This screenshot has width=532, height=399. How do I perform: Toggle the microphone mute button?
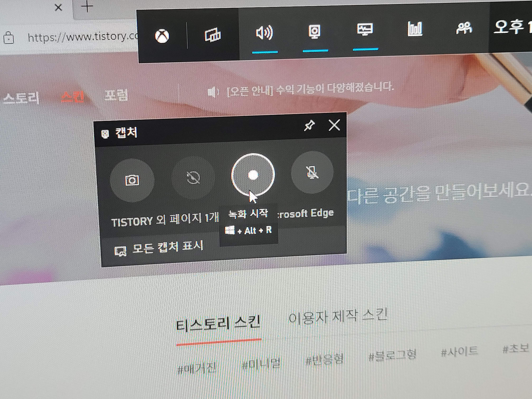pyautogui.click(x=312, y=172)
